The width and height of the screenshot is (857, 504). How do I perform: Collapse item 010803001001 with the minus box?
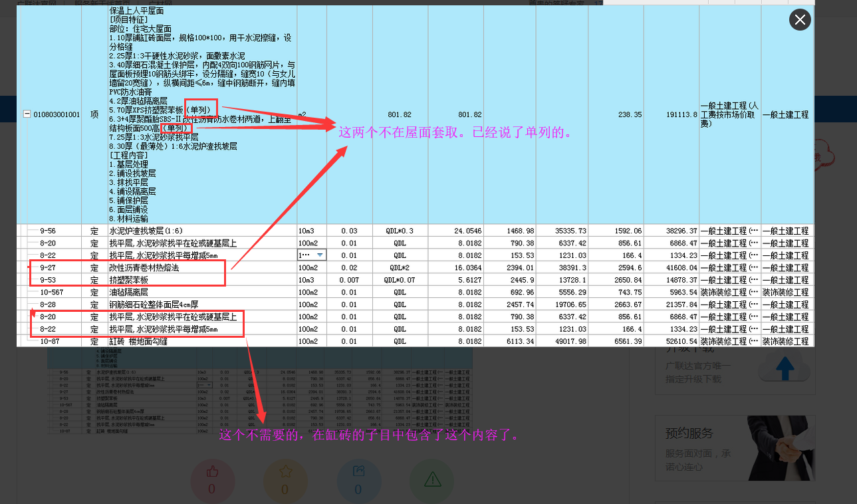pyautogui.click(x=27, y=114)
